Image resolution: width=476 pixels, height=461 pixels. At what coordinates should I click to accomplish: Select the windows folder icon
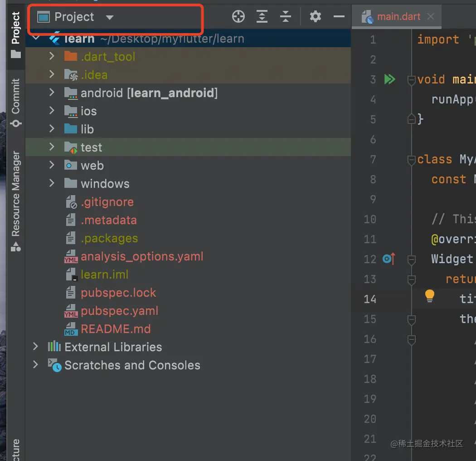[71, 183]
